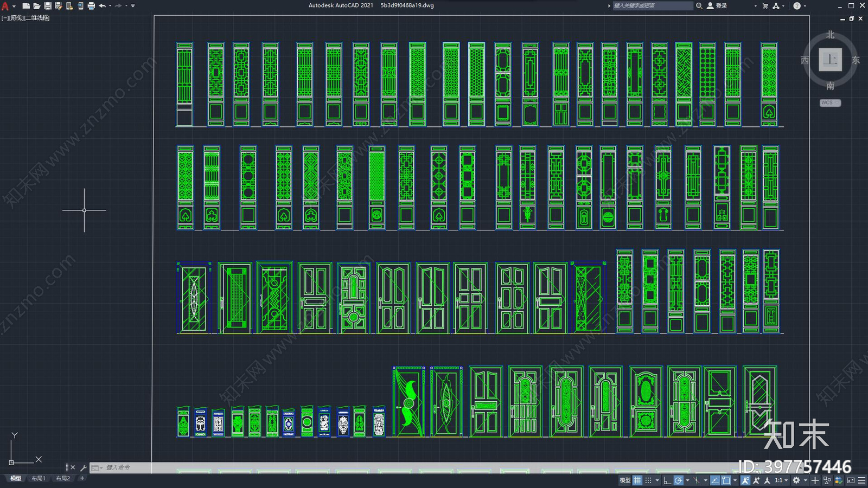Toggle the drawing grid display in the status bar
Screen dimensions: 868x488
coord(637,480)
